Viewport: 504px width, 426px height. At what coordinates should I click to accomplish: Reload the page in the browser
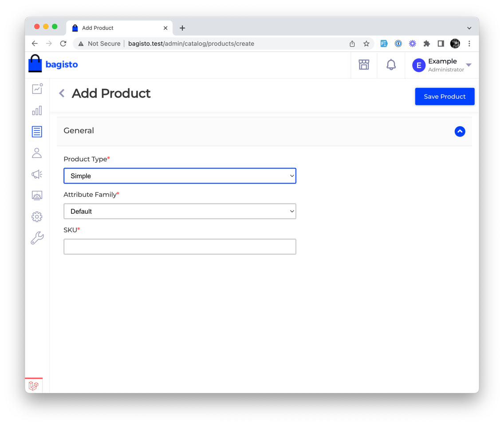pos(63,44)
